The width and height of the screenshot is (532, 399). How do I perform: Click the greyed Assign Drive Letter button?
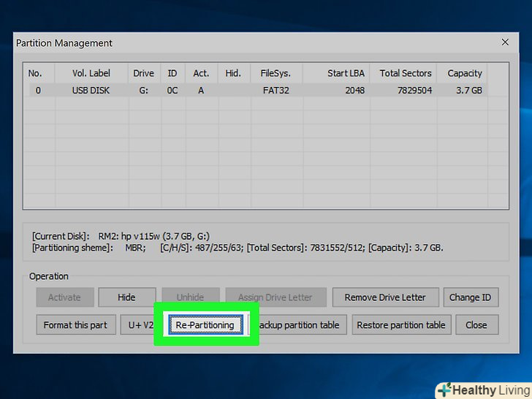click(x=275, y=297)
